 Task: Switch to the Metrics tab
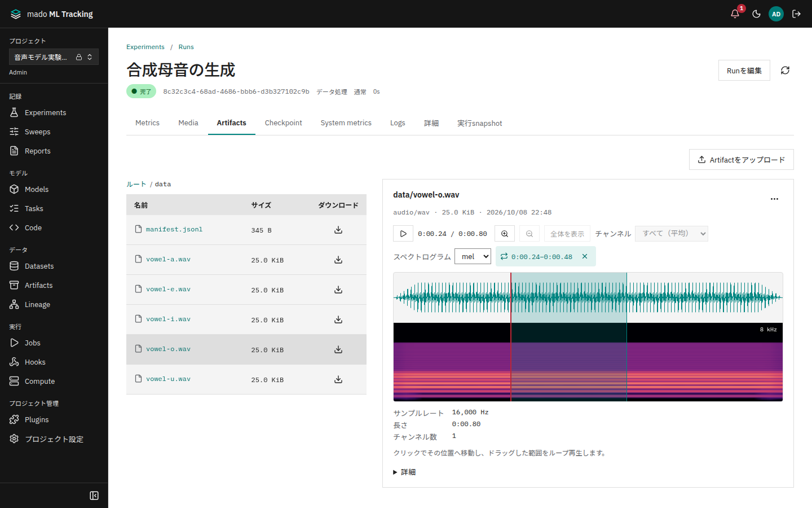147,123
